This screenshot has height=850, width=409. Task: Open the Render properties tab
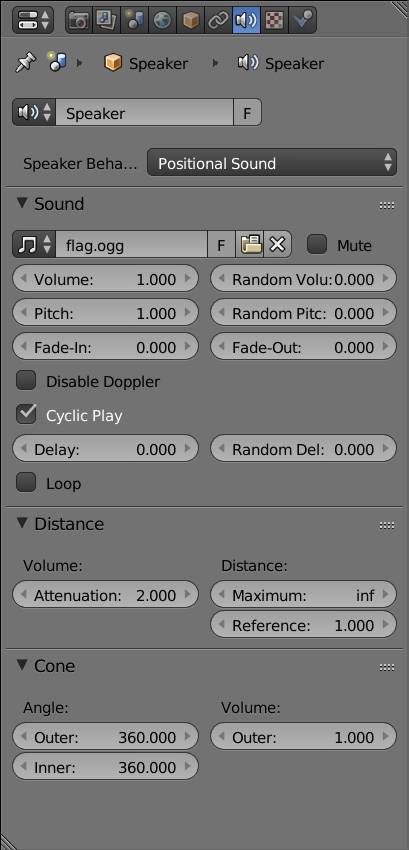point(79,21)
